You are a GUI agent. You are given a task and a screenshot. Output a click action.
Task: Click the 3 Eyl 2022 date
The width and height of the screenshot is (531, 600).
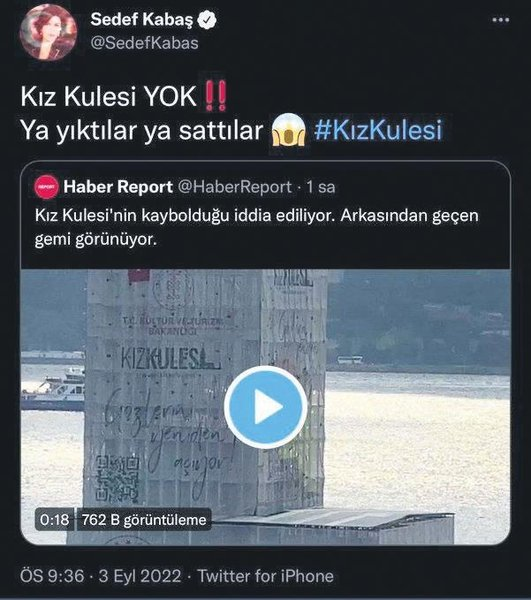[140, 576]
